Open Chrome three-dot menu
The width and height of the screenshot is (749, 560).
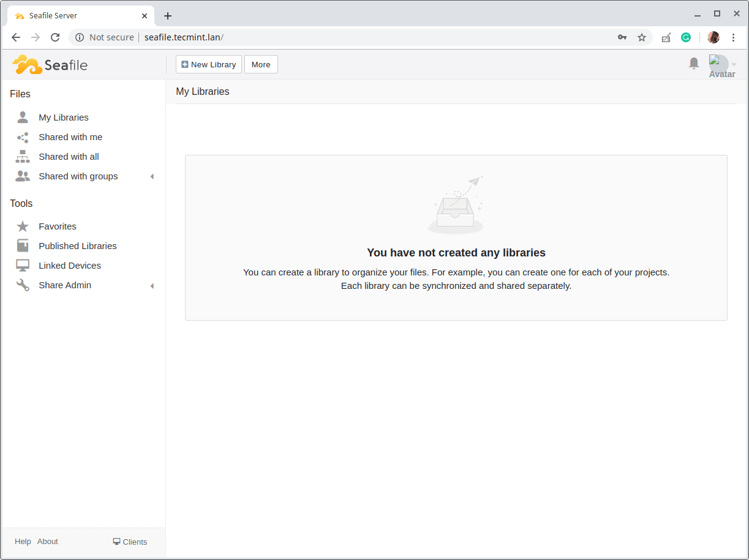[x=734, y=37]
